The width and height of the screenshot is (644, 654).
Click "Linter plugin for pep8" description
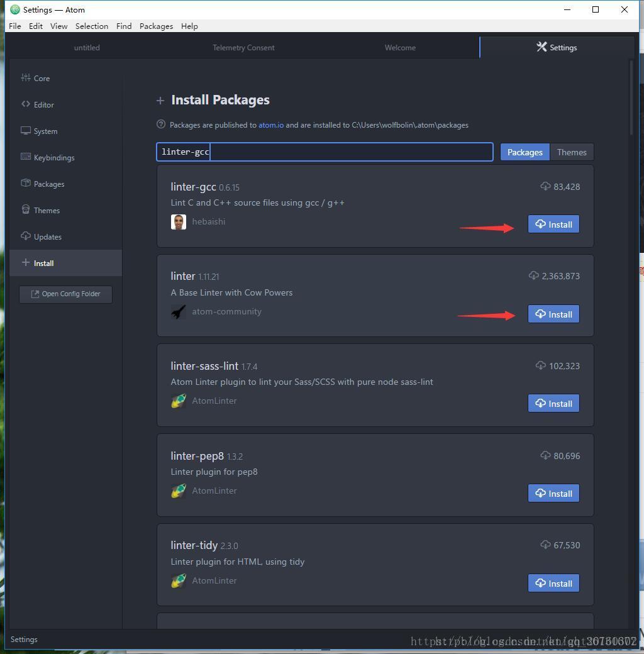pos(214,472)
